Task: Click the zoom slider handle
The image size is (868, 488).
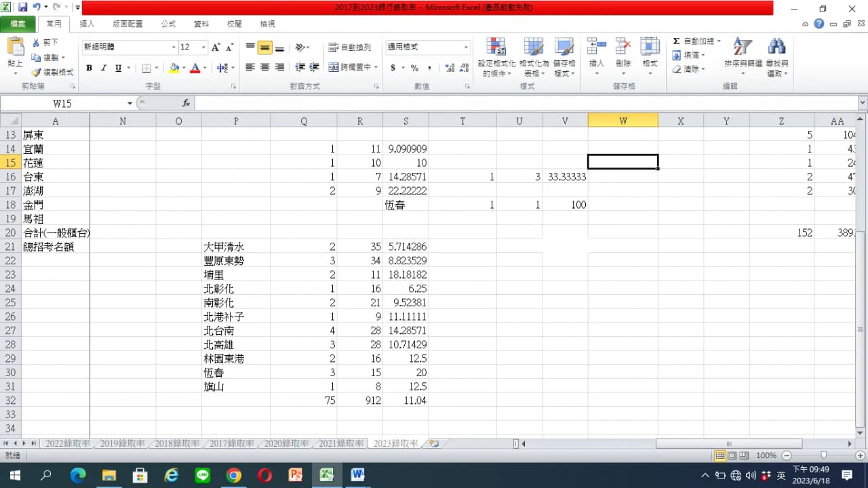Action: pyautogui.click(x=823, y=455)
